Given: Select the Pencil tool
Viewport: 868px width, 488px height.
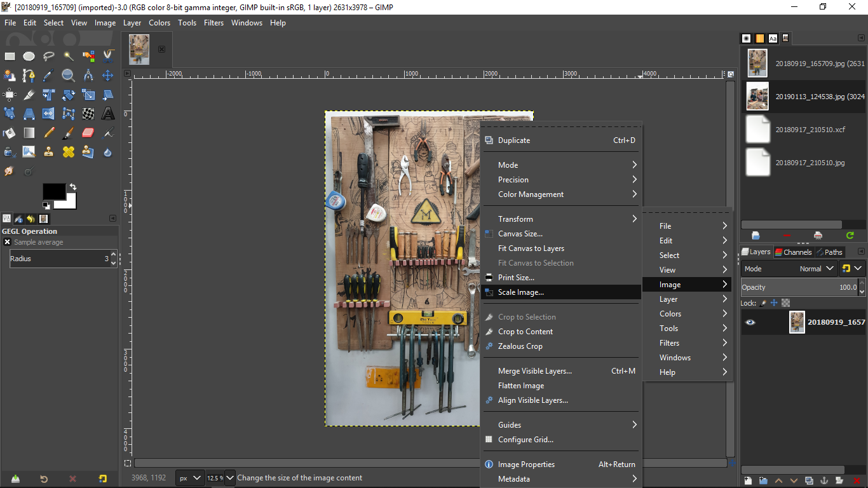Looking at the screenshot, I should coord(49,133).
